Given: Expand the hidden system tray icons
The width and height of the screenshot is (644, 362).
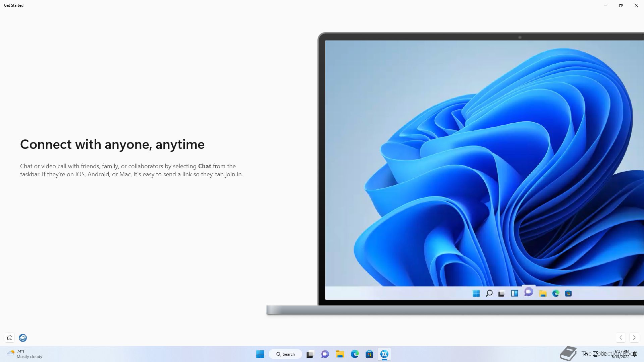Looking at the screenshot, I should pyautogui.click(x=586, y=354).
